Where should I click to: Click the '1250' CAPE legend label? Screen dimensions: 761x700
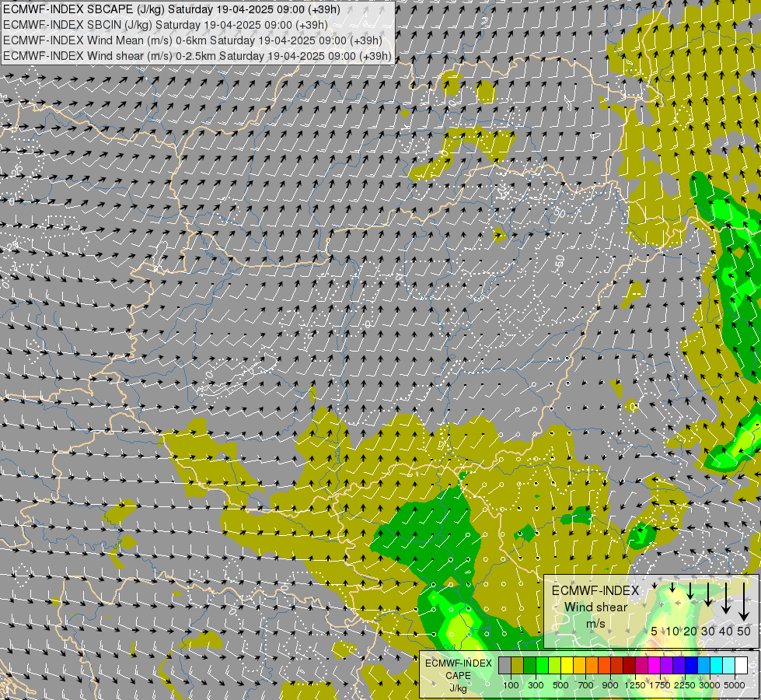(635, 685)
